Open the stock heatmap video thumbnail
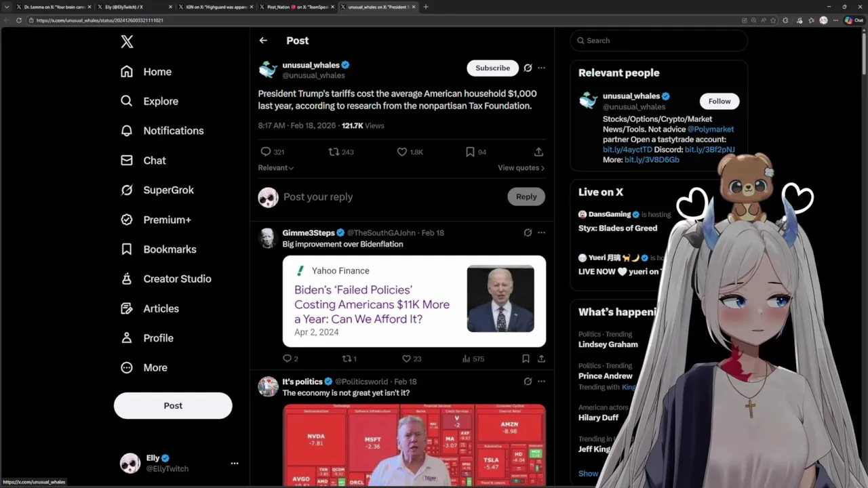 tap(414, 445)
